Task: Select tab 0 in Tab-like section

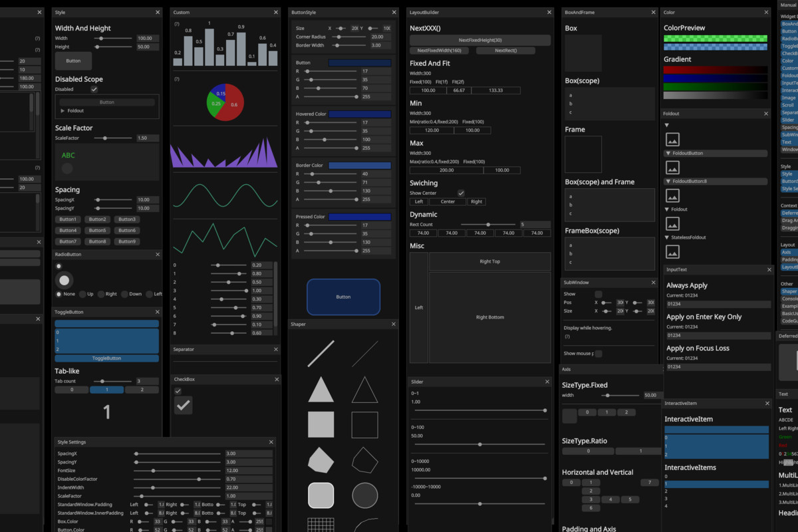Action: (71, 390)
